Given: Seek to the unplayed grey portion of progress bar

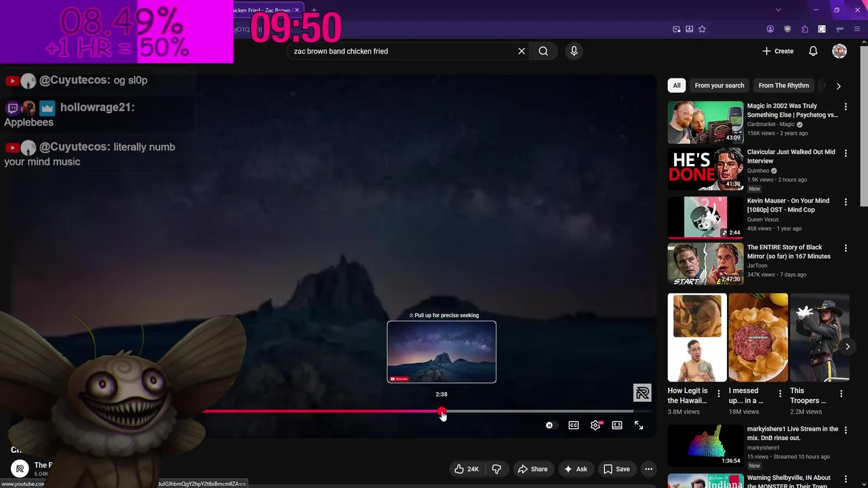Looking at the screenshot, I should click(539, 411).
